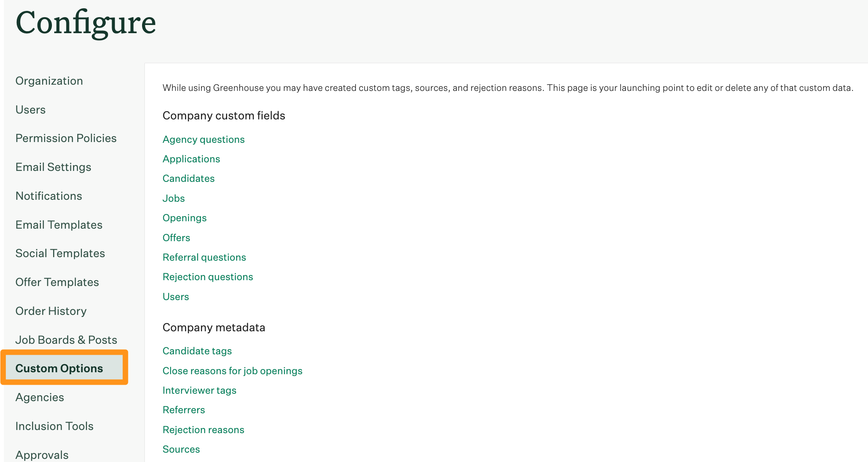Select Custom Options in the sidebar
Image resolution: width=868 pixels, height=462 pixels.
64,368
